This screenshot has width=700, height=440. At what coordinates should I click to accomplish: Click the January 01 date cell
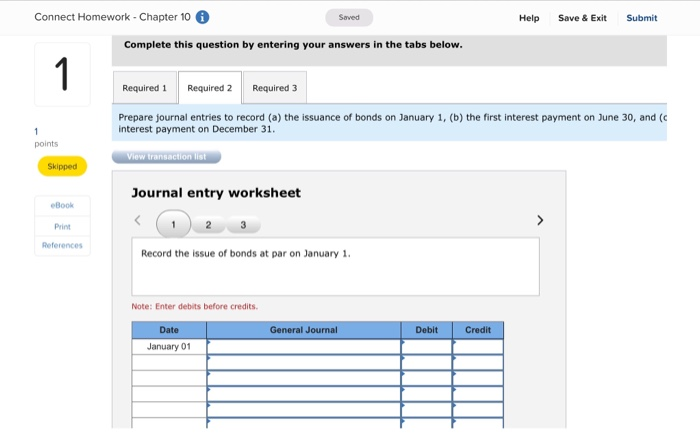169,347
